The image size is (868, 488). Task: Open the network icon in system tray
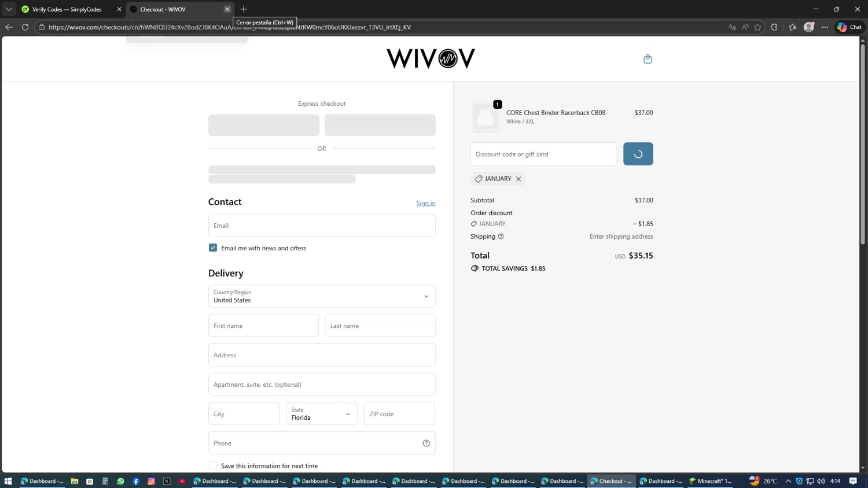point(810,481)
